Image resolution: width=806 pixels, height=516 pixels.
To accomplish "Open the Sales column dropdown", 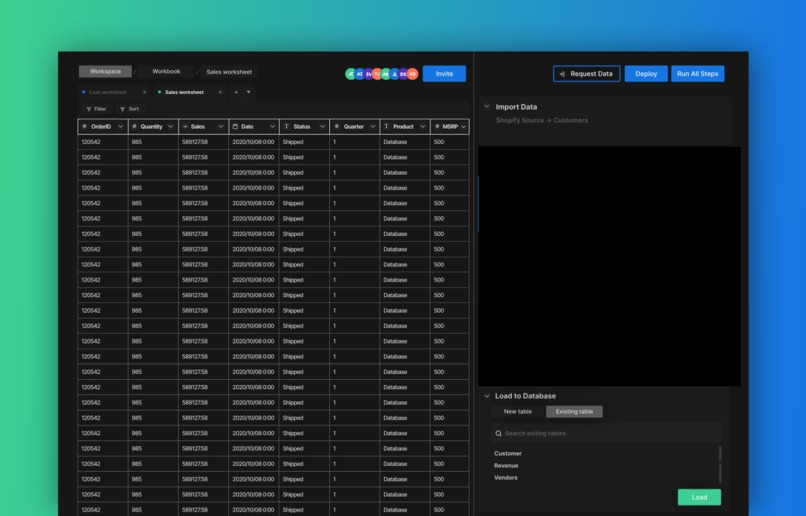I will click(x=221, y=126).
